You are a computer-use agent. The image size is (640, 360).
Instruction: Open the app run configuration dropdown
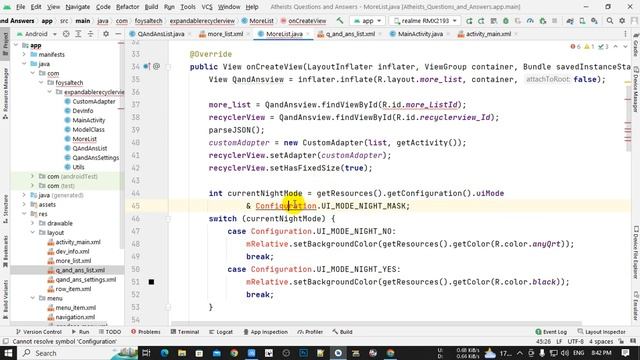click(x=367, y=20)
